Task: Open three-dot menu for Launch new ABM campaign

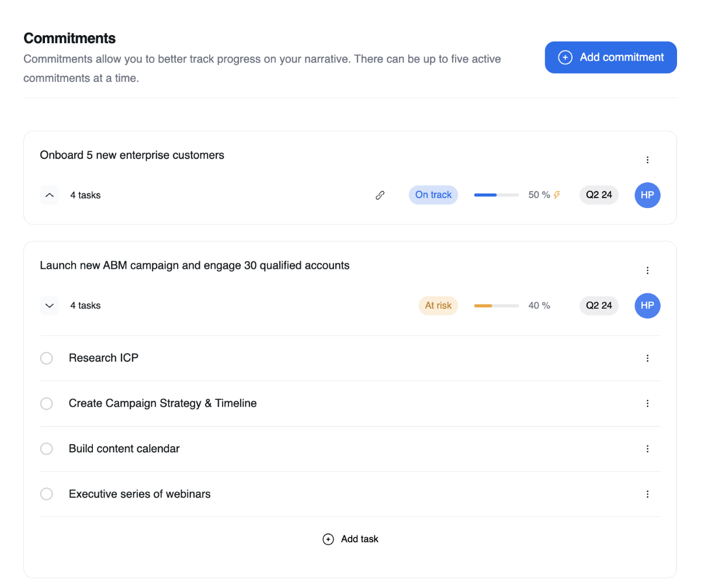Action: [647, 271]
